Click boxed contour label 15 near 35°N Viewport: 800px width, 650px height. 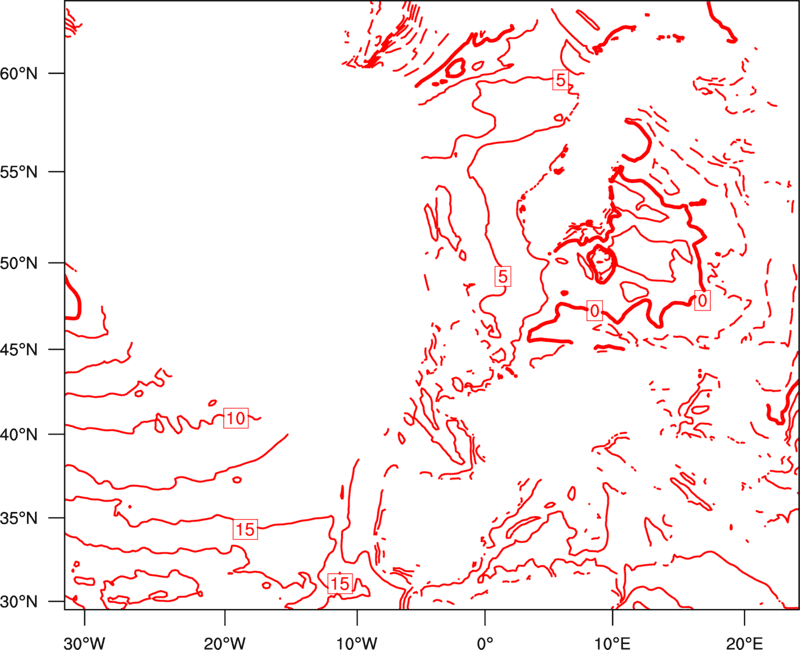(245, 529)
